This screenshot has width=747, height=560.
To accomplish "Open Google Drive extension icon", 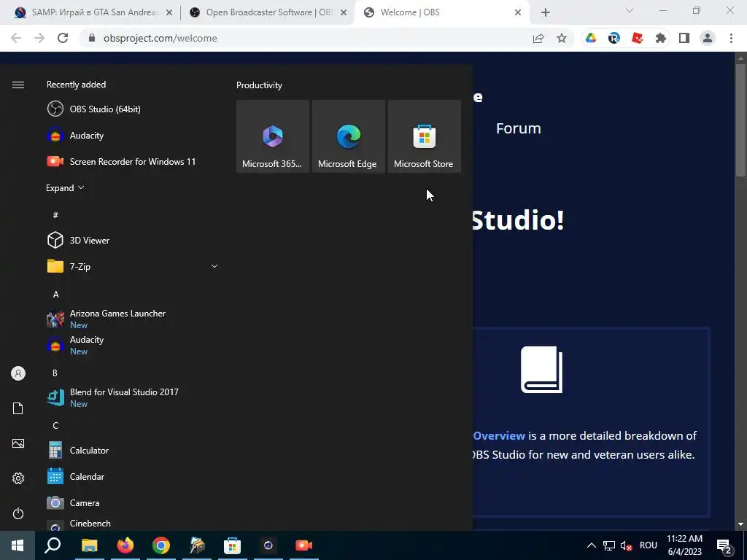I will 591,38.
